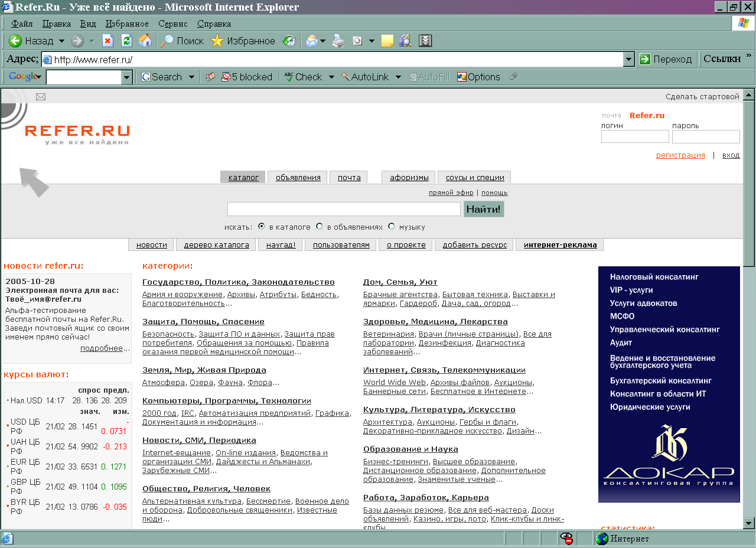Expand the address bar dropdown

629,59
